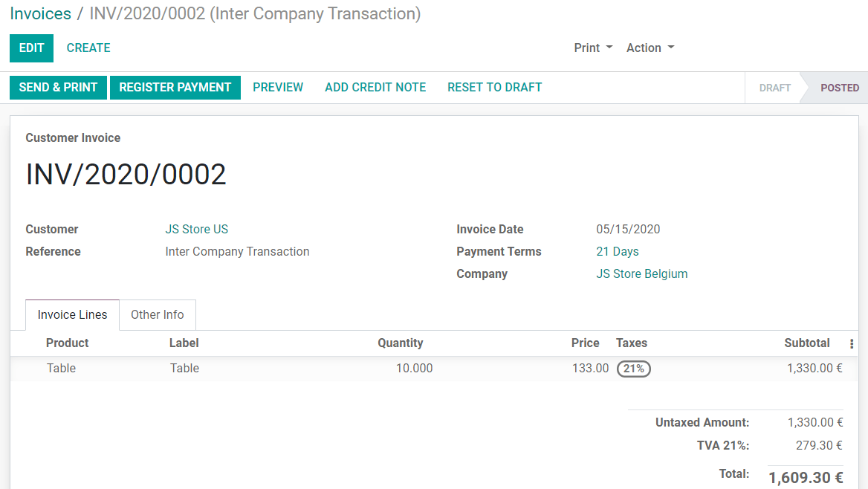The image size is (868, 489).
Task: Click ADD CREDIT NOTE
Action: click(x=375, y=87)
